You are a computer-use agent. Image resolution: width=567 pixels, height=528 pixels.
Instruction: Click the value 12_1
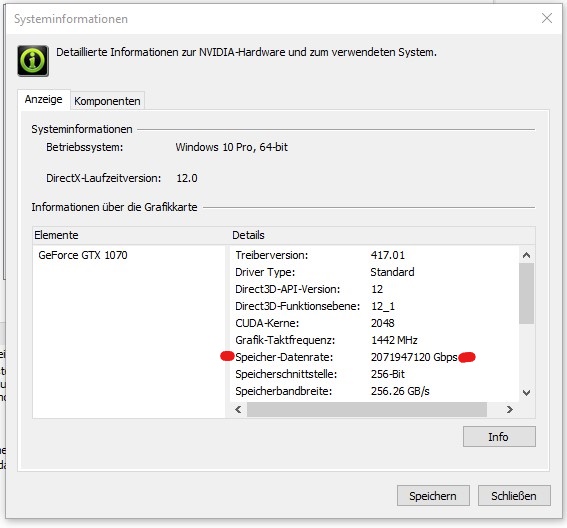coord(383,306)
